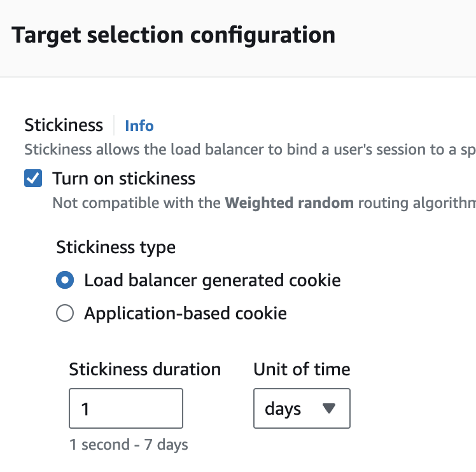Click the 'Unit of time' field label

coord(302,369)
